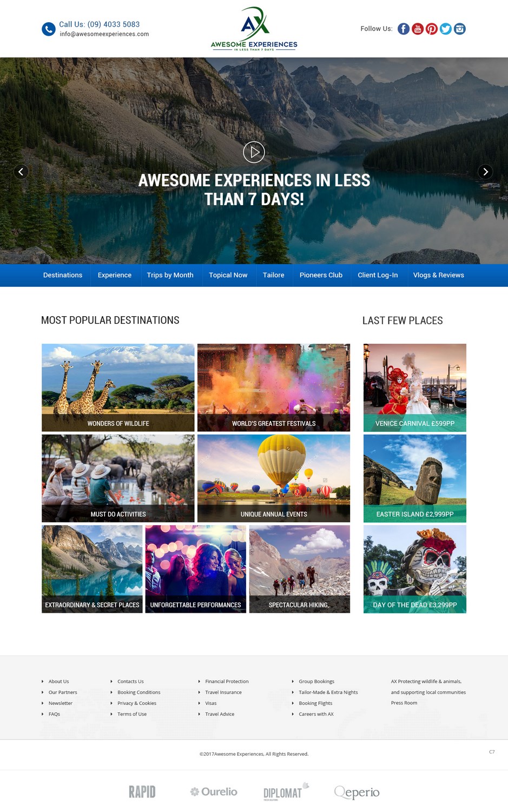Screen dimensions: 508x812
Task: Open the Twitter social icon
Action: click(446, 29)
